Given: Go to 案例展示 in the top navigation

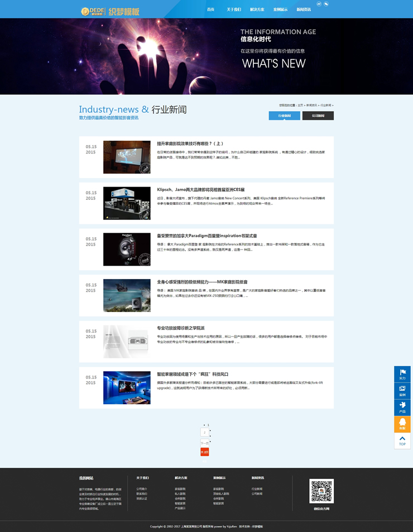Looking at the screenshot, I should tap(281, 9).
